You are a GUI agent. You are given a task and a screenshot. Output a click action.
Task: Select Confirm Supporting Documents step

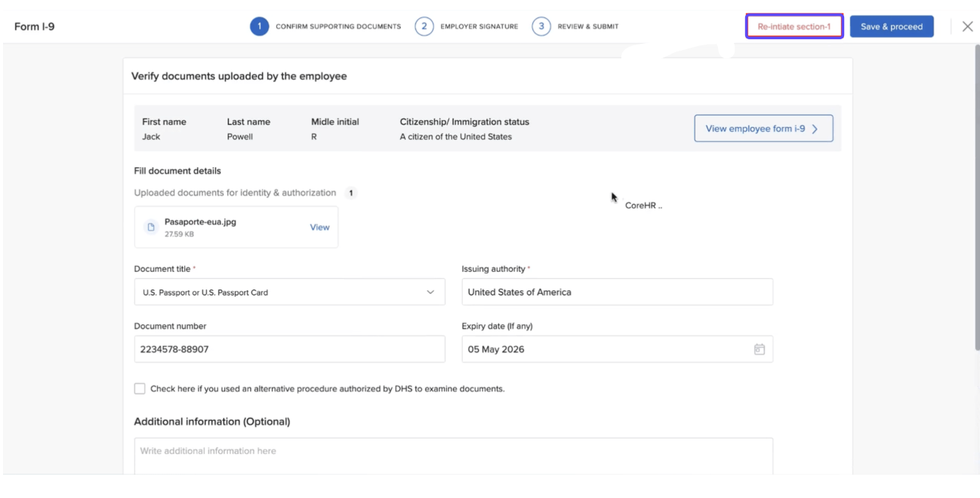(x=337, y=26)
